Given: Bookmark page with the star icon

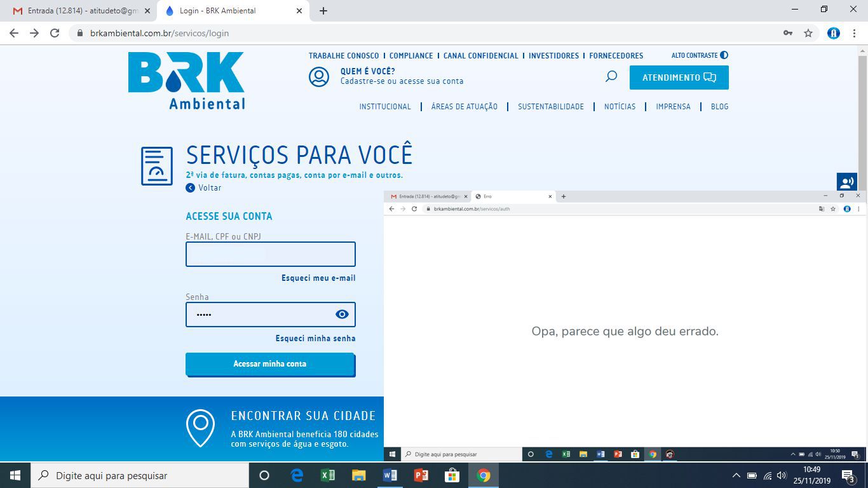Looking at the screenshot, I should click(808, 33).
